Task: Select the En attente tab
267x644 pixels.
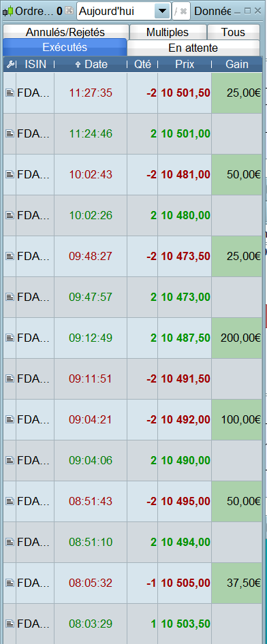Action: pos(193,48)
